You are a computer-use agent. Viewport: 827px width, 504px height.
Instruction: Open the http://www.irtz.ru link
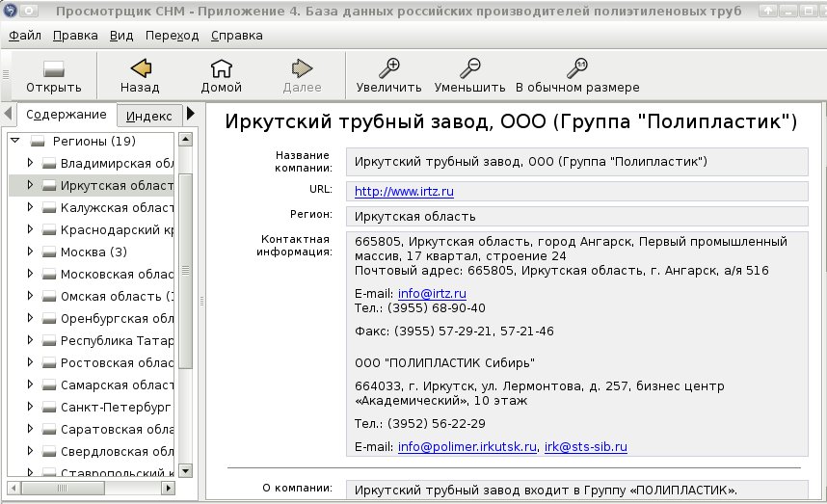click(404, 192)
